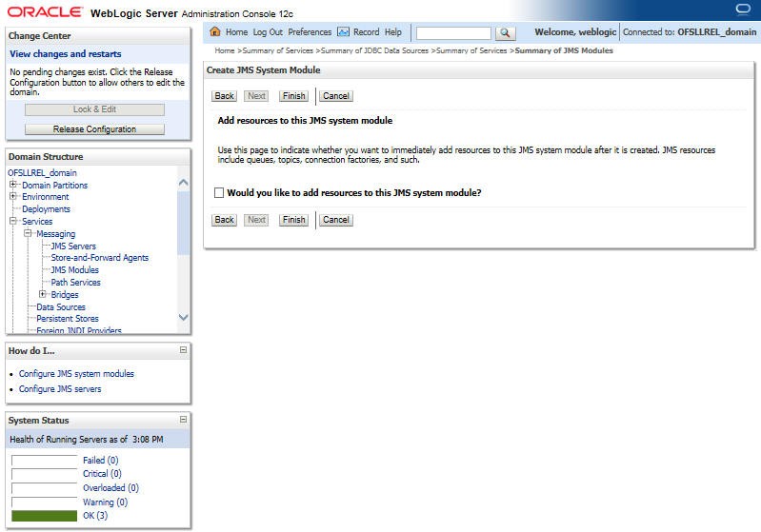Expand the Environment tree node

(x=13, y=196)
